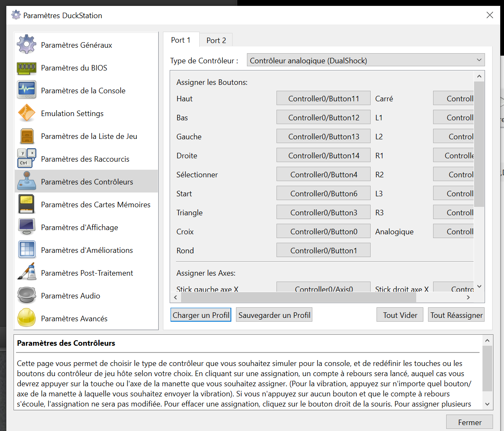The height and width of the screenshot is (431, 504).
Task: Open the memory card floppy icon
Action: 27,204
